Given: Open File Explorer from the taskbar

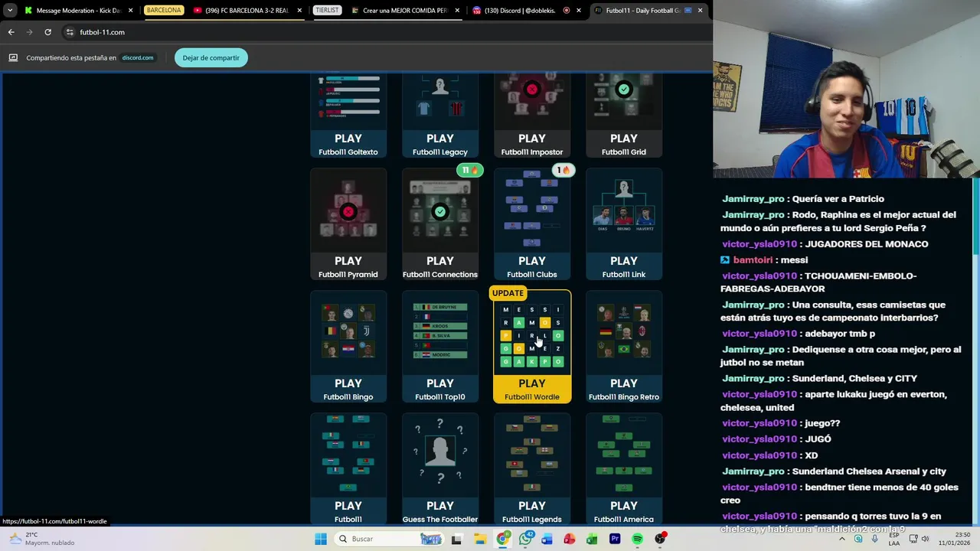Looking at the screenshot, I should click(479, 539).
